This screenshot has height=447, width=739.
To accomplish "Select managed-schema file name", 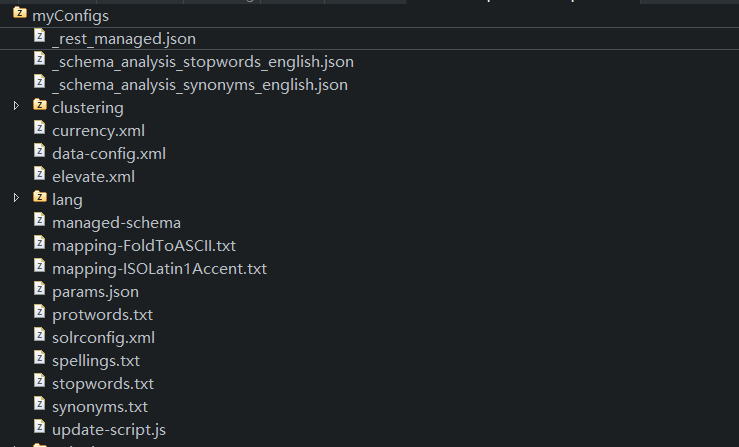I will [116, 223].
